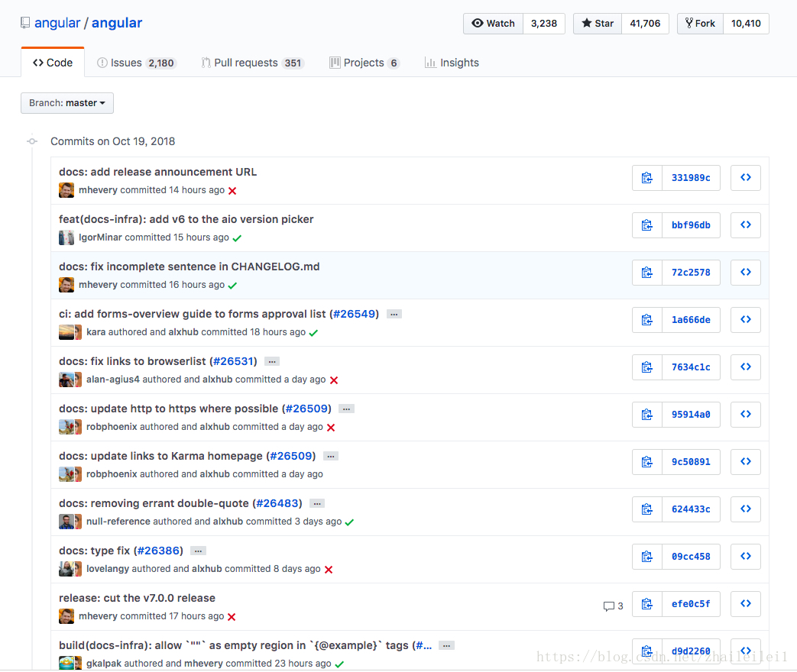Go to the Insights tab

pyautogui.click(x=452, y=63)
